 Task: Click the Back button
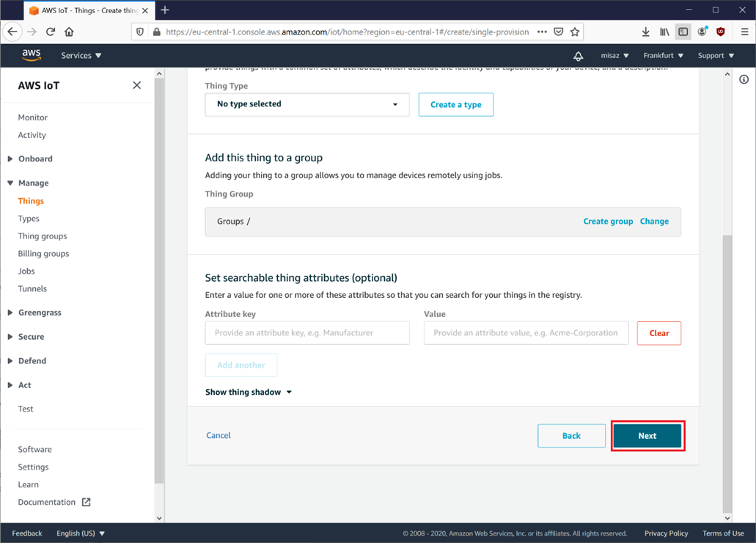click(x=571, y=436)
